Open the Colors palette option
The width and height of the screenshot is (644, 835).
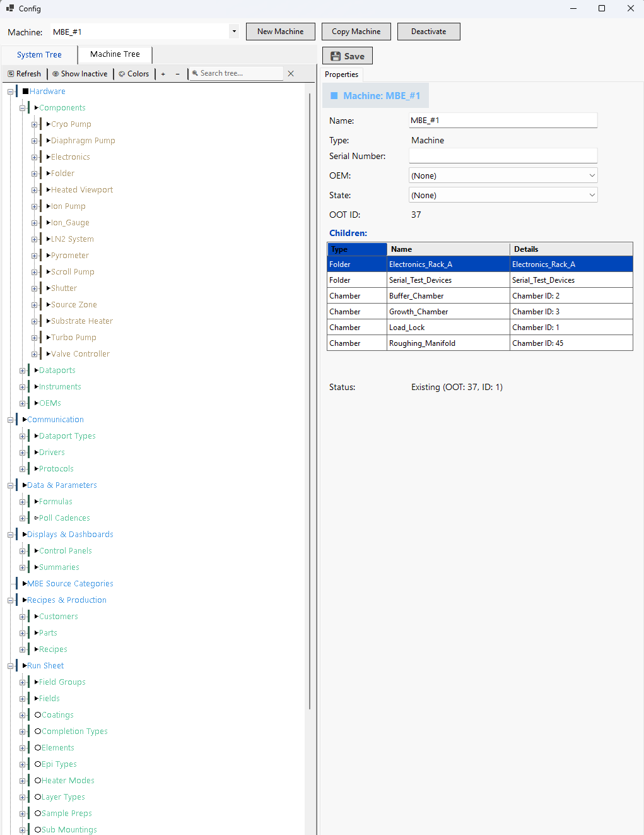(x=134, y=74)
